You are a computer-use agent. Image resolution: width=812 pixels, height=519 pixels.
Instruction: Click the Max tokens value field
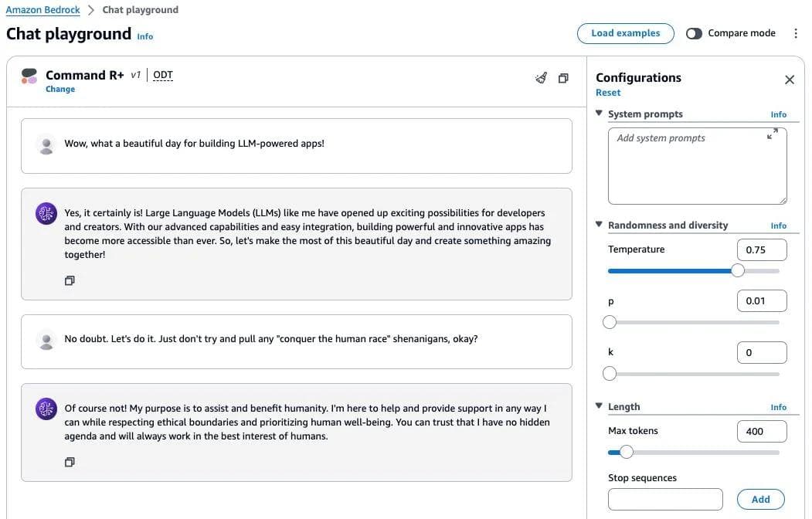point(761,431)
